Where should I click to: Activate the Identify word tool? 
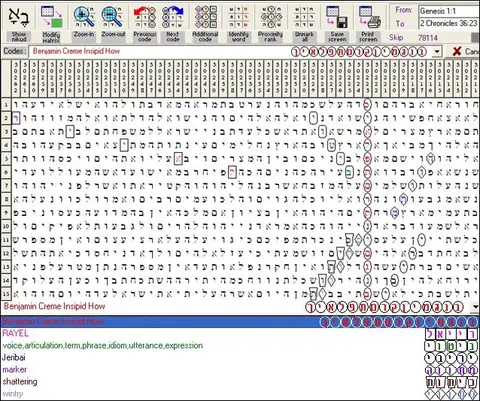coord(238,23)
